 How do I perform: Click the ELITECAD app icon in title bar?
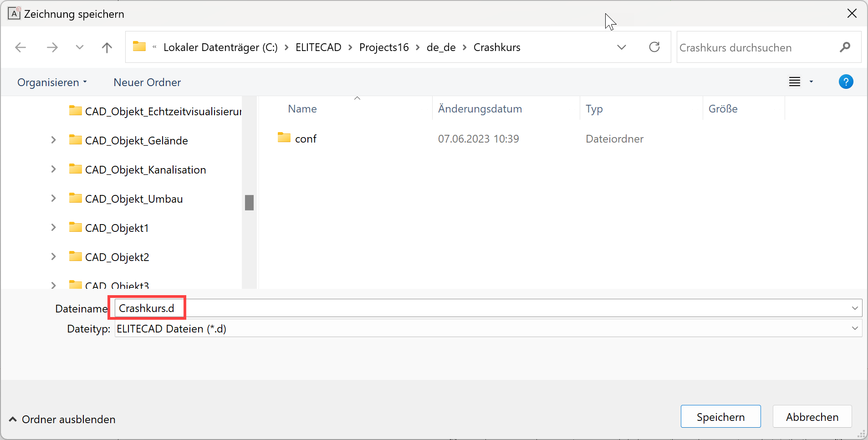point(14,14)
